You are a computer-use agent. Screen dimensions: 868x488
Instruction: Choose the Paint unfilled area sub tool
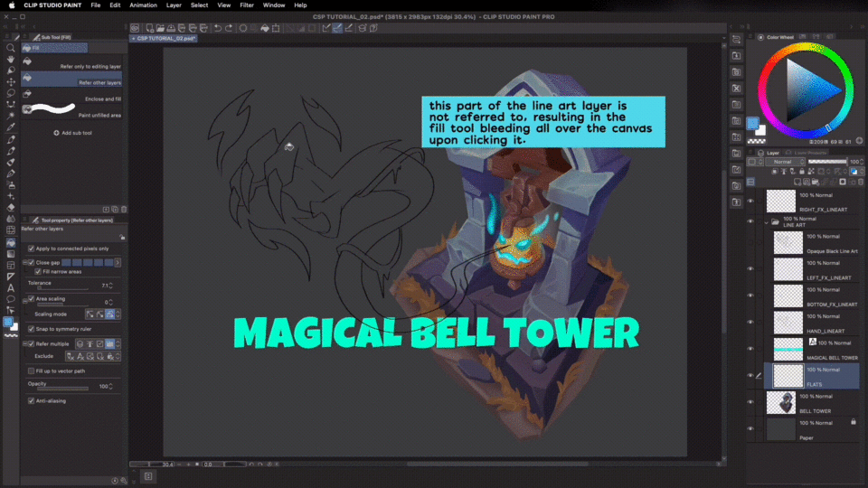72,113
